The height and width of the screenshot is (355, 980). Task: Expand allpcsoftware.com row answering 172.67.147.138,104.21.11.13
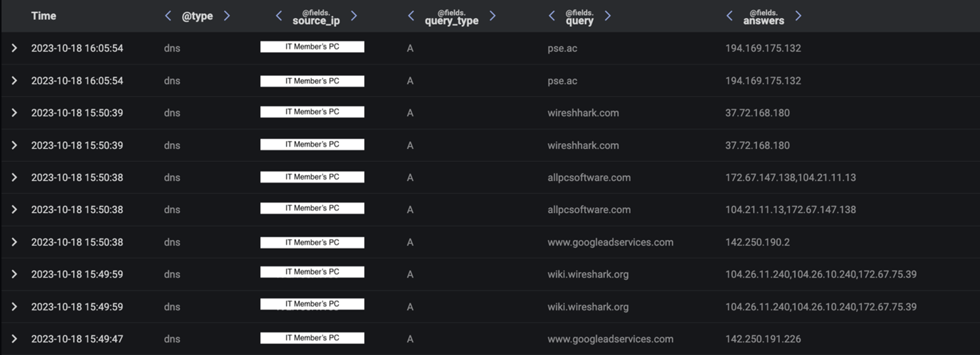(x=14, y=177)
